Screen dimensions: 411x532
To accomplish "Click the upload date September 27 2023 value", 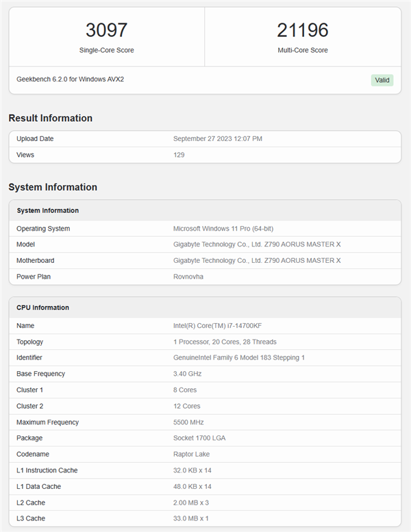I will [x=217, y=139].
